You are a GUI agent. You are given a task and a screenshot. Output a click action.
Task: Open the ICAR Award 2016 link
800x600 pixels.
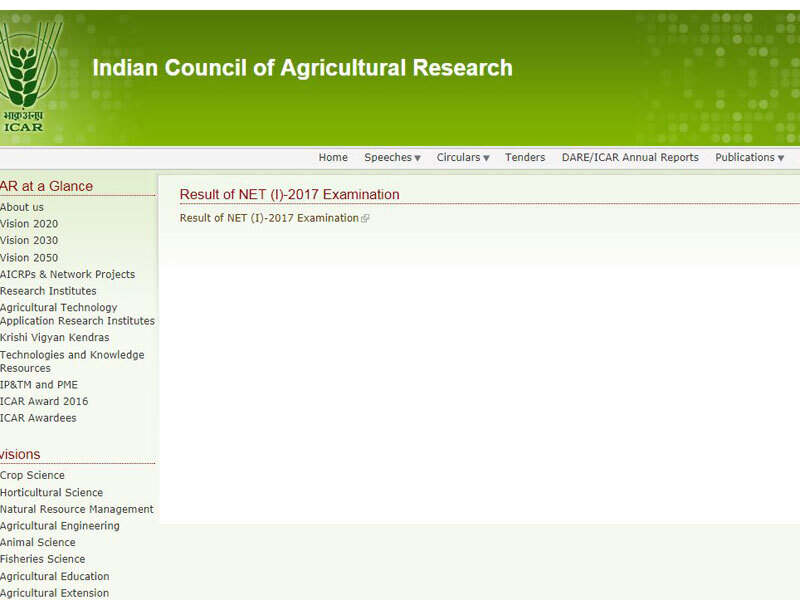[44, 402]
